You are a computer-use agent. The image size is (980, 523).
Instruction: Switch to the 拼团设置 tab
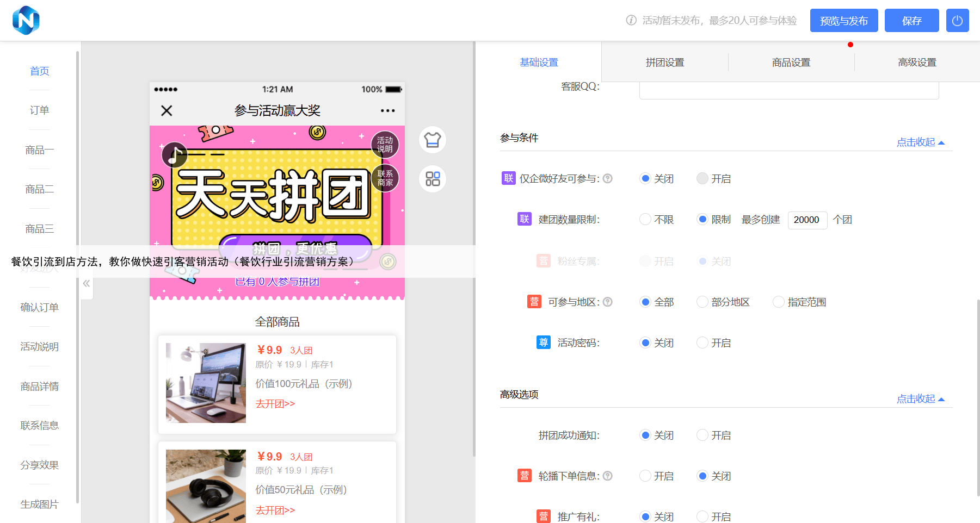tap(665, 63)
